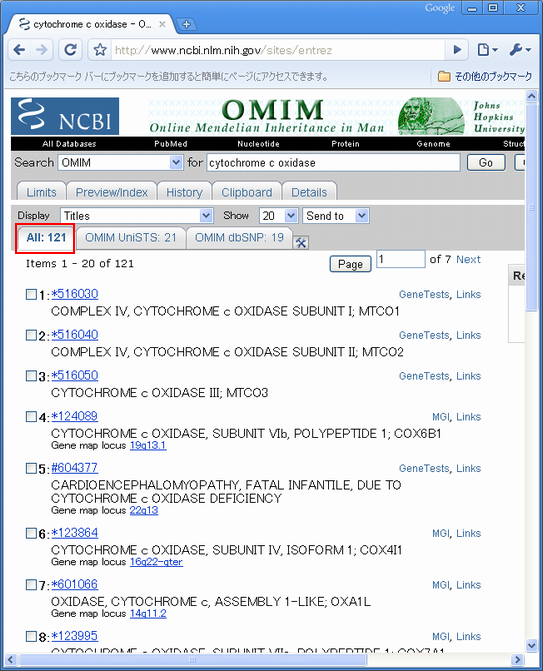Open the Send to dropdown
Viewport: 543px width, 671px height.
(x=336, y=216)
